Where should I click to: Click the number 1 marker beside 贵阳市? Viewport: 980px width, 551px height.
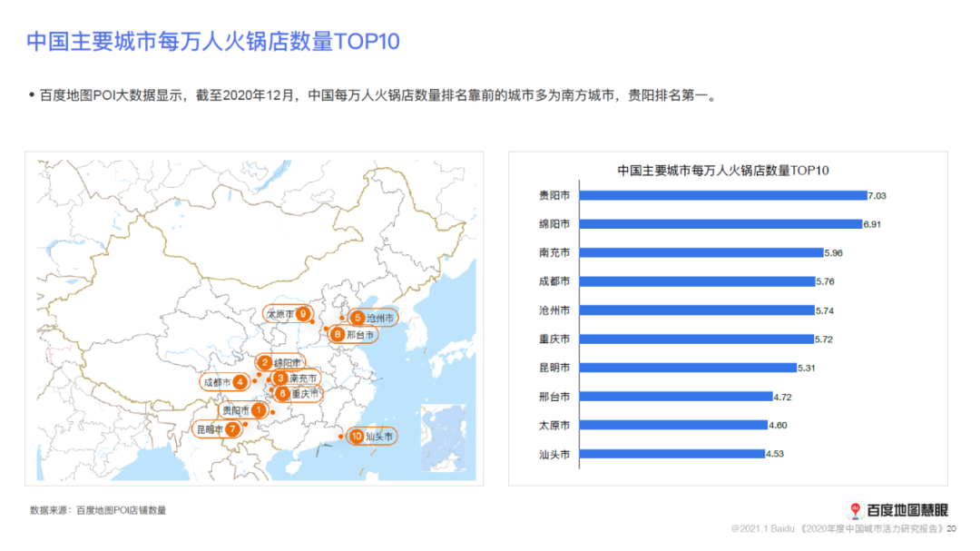pyautogui.click(x=259, y=410)
